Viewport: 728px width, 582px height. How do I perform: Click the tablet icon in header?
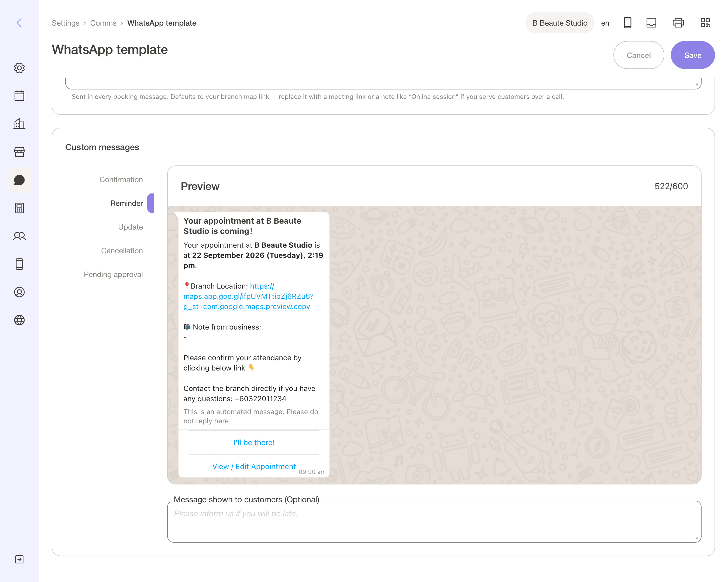651,23
